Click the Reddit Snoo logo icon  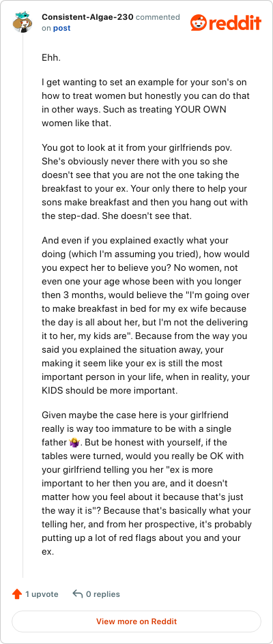tap(198, 23)
